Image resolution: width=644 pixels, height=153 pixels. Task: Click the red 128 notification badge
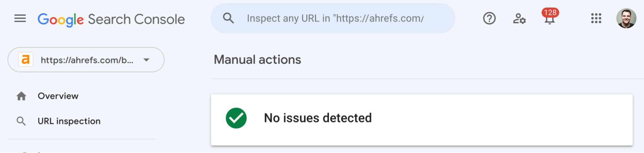[550, 13]
